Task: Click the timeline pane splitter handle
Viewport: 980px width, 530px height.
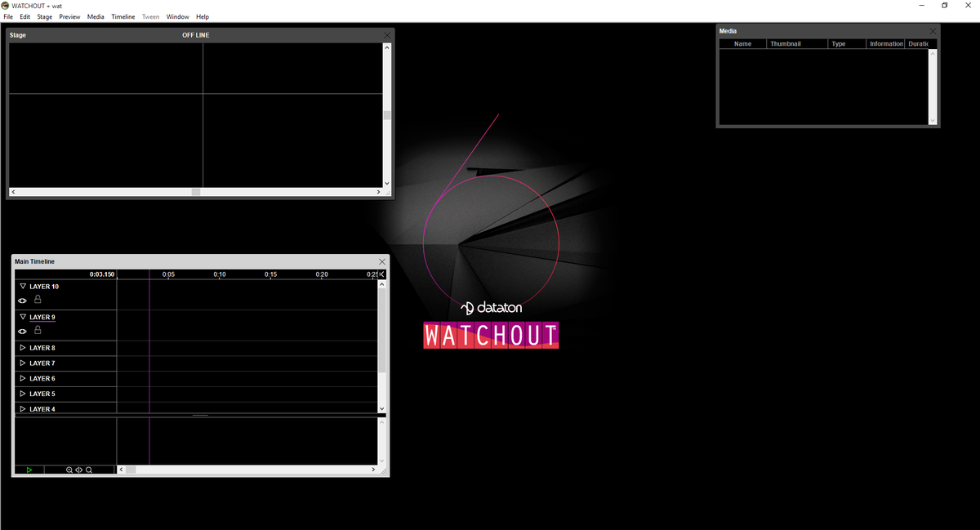Action: pyautogui.click(x=200, y=415)
